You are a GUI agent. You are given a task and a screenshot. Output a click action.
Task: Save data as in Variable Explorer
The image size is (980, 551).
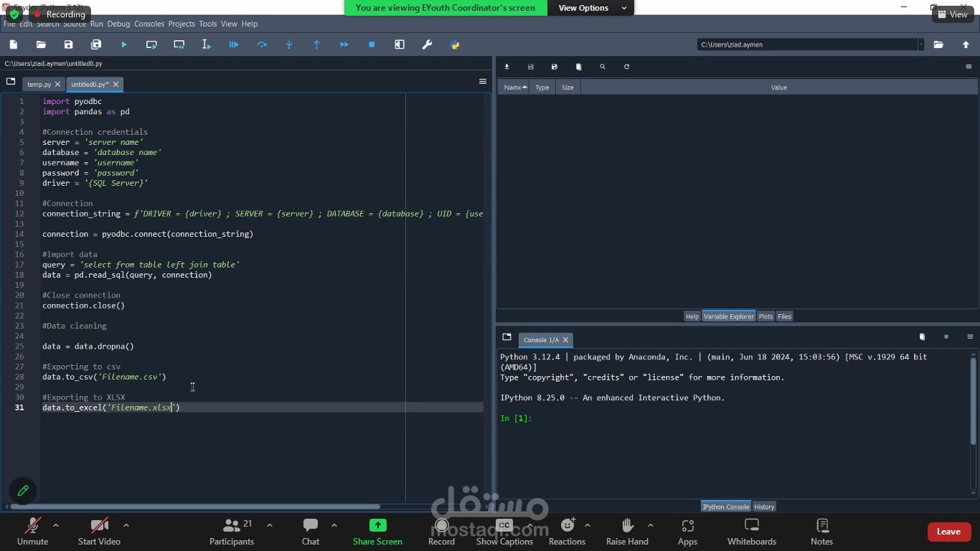tap(555, 67)
